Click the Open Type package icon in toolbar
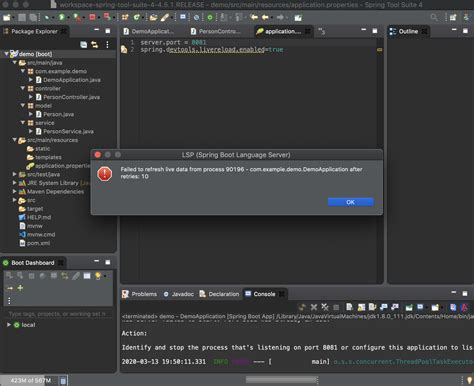The height and width of the screenshot is (386, 474). 125,17
